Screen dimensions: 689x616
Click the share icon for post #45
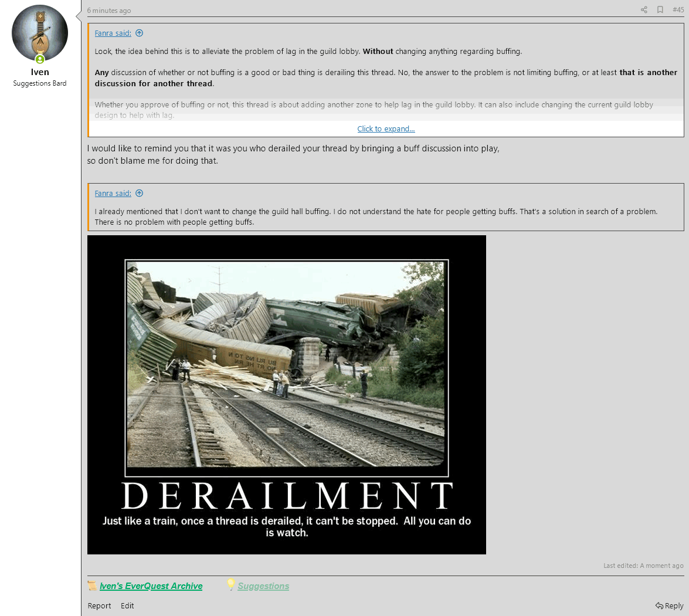[x=644, y=10]
